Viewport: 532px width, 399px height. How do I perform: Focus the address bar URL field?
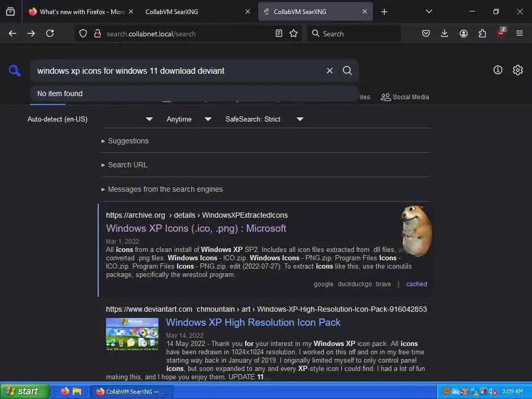click(188, 34)
